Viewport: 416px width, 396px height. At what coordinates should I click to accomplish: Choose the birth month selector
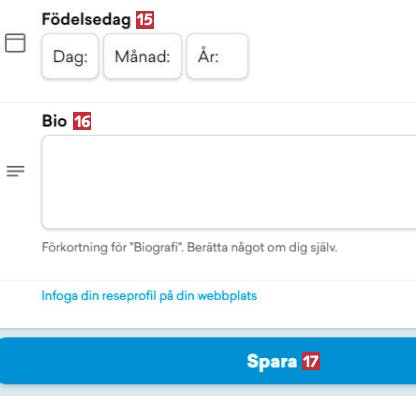point(142,56)
